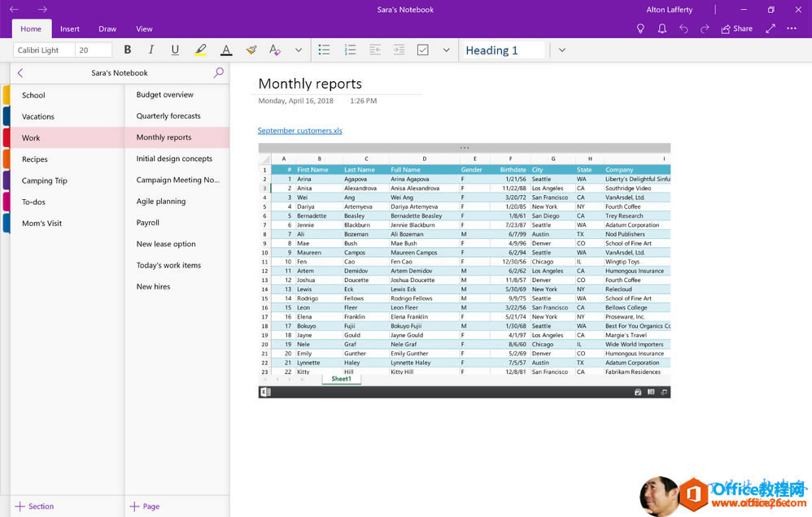Open the search magnifier in navigation pane
The width and height of the screenshot is (812, 517).
(x=218, y=72)
